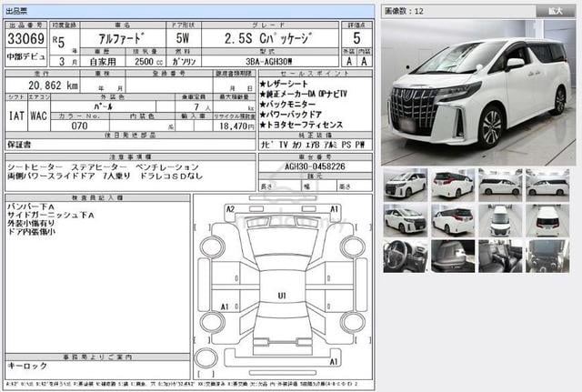Click the キーロック office notice
Image resolution: width=582 pixels, height=392 pixels.
coord(27,366)
